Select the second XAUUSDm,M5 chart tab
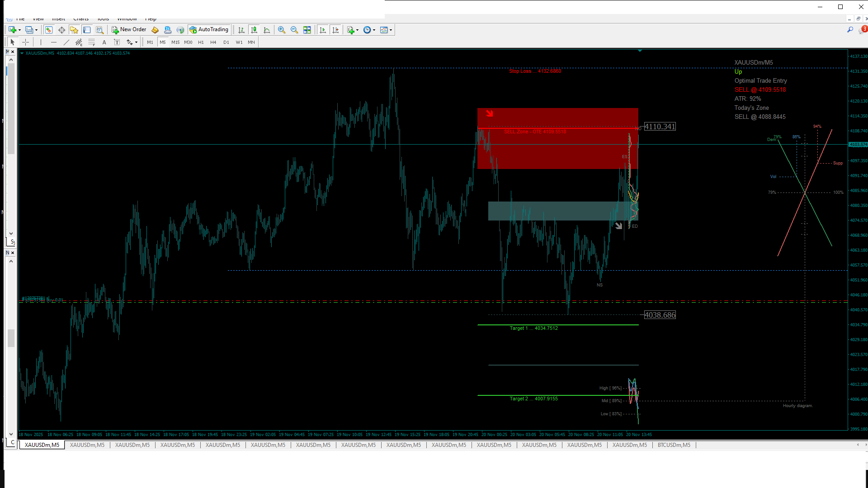The image size is (868, 488). (87, 445)
